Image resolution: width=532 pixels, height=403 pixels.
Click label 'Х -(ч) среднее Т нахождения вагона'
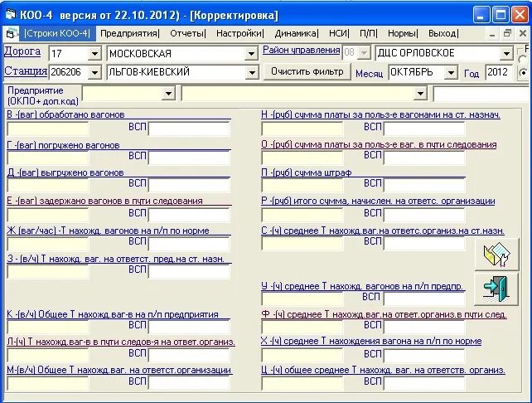click(371, 341)
